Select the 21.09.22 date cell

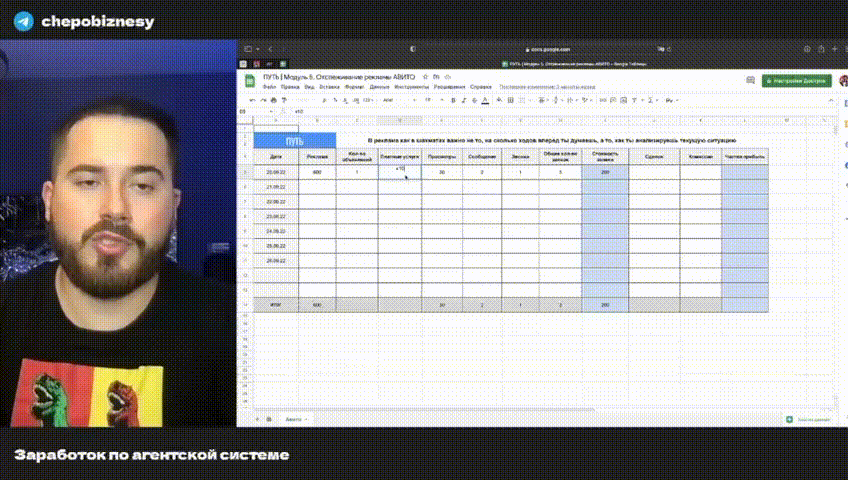[x=276, y=187]
